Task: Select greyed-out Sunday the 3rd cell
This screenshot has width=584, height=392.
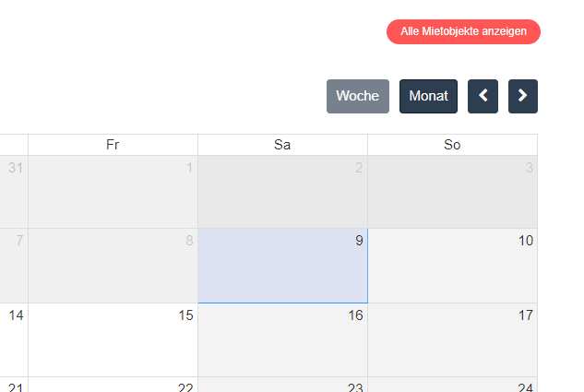Action: click(452, 192)
